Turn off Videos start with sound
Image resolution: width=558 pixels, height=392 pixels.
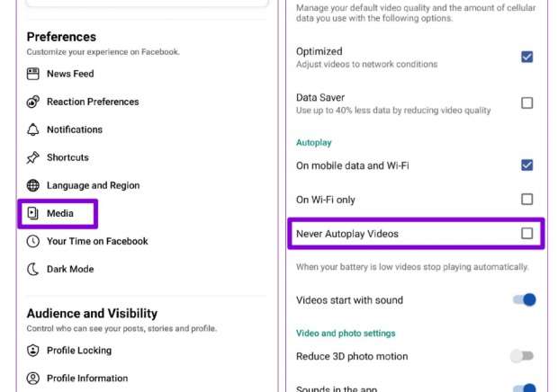pos(524,300)
